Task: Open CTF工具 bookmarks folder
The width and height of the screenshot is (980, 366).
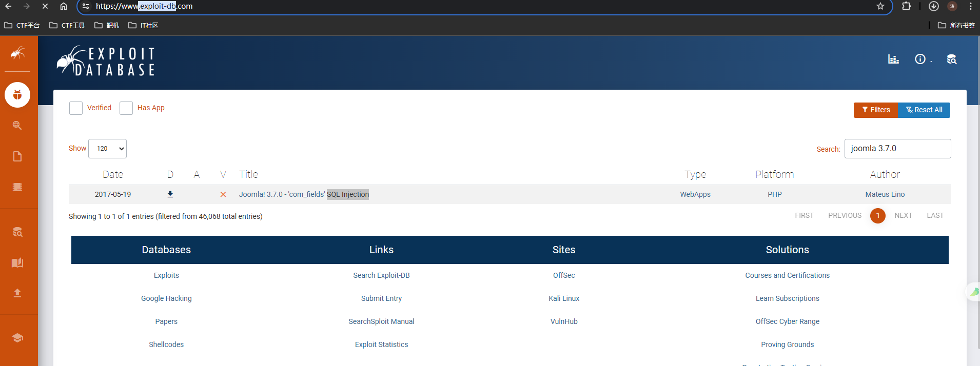Action: coord(67,25)
